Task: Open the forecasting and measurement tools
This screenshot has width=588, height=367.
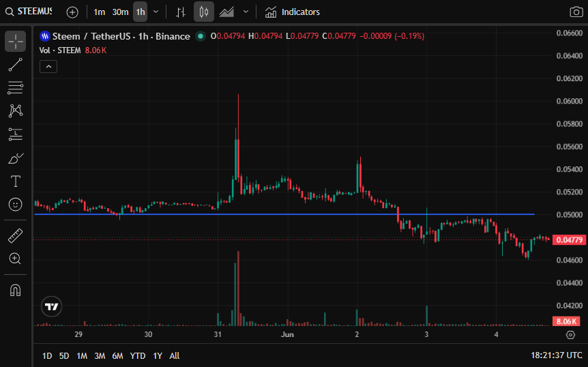Action: [x=16, y=134]
